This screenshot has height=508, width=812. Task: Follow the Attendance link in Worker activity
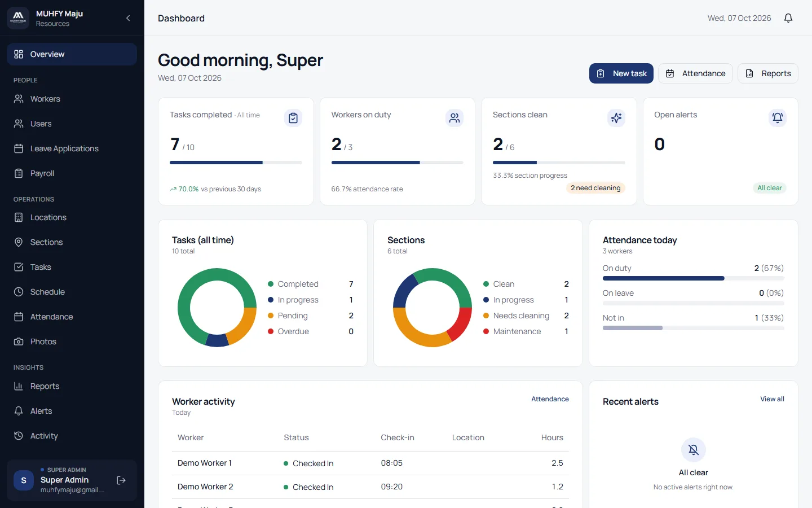tap(550, 399)
